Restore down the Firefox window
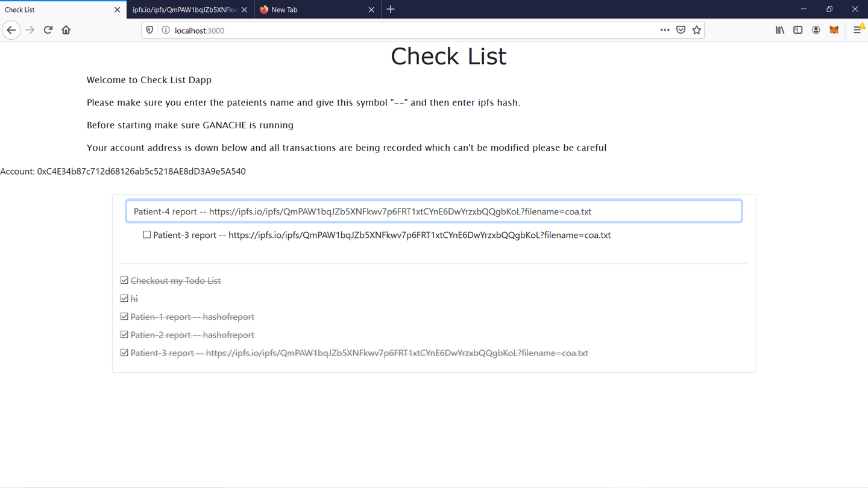The height and width of the screenshot is (488, 868). 829,9
